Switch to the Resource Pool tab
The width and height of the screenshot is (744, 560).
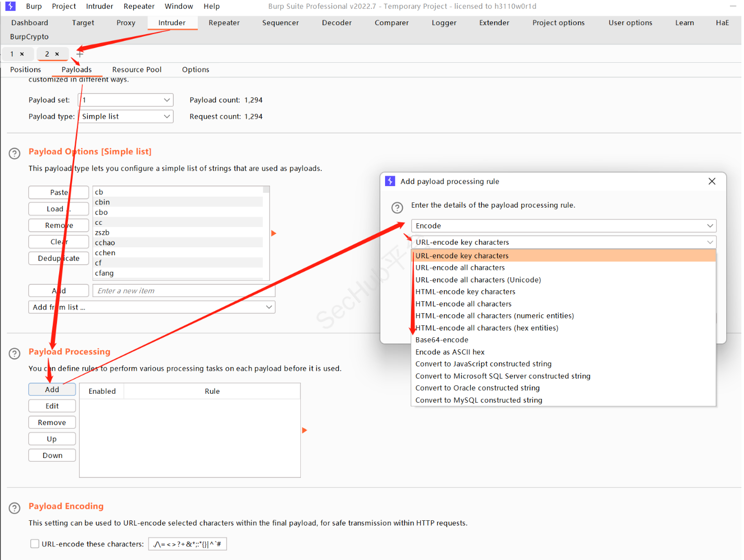(x=137, y=70)
